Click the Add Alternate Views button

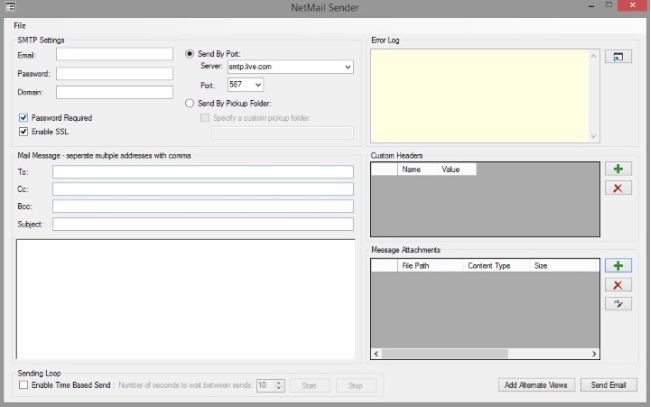[536, 385]
